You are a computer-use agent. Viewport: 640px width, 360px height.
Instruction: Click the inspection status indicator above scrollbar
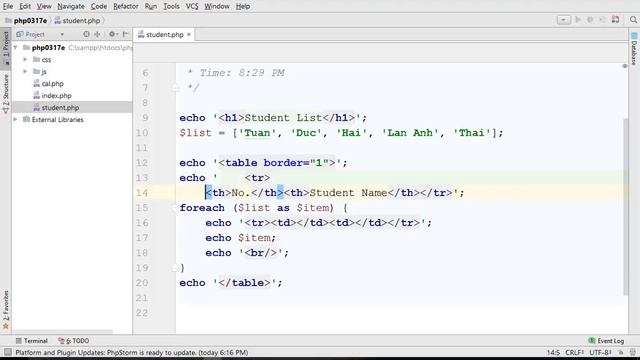click(x=624, y=66)
